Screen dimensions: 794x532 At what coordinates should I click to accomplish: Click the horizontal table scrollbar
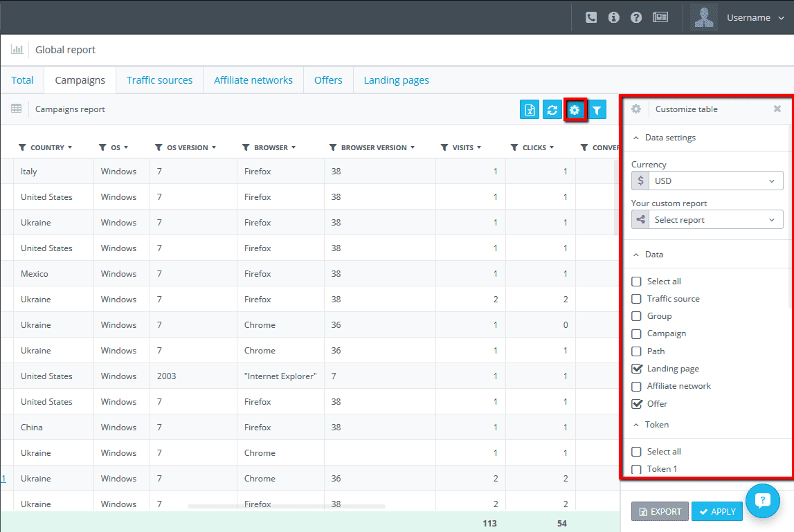point(286,506)
